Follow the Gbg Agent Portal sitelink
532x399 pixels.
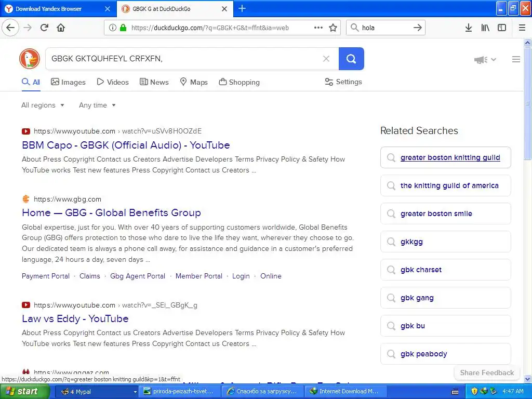tap(138, 276)
